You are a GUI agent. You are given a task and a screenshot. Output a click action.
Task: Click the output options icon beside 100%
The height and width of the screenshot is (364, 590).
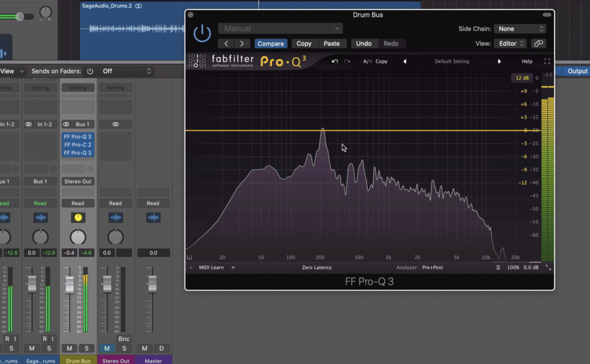498,267
